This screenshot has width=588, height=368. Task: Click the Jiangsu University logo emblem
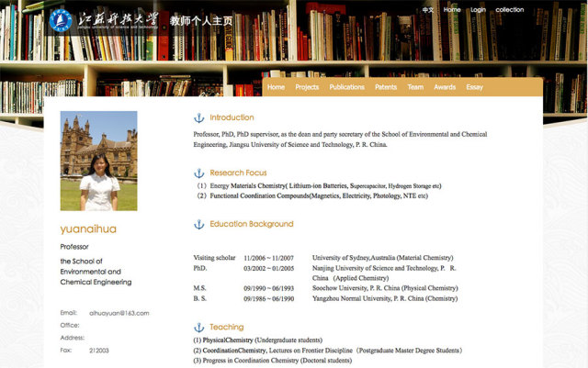[x=61, y=19]
